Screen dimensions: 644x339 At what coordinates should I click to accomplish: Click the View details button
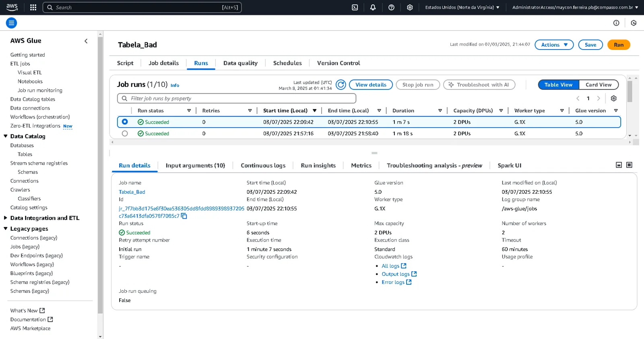coord(371,85)
